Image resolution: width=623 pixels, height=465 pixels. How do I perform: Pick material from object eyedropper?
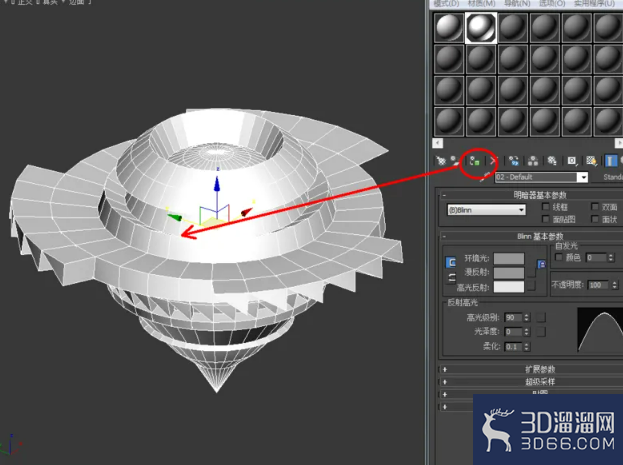(484, 177)
